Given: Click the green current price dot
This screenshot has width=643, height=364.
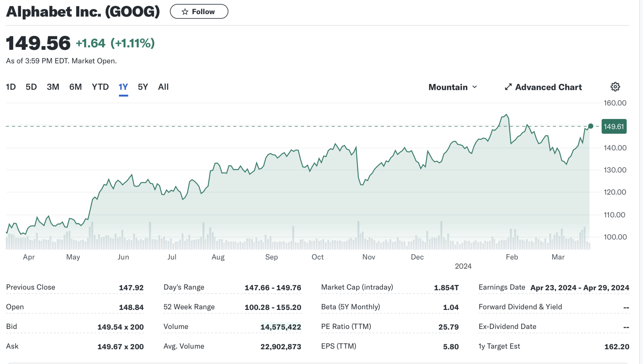Looking at the screenshot, I should tap(591, 126).
